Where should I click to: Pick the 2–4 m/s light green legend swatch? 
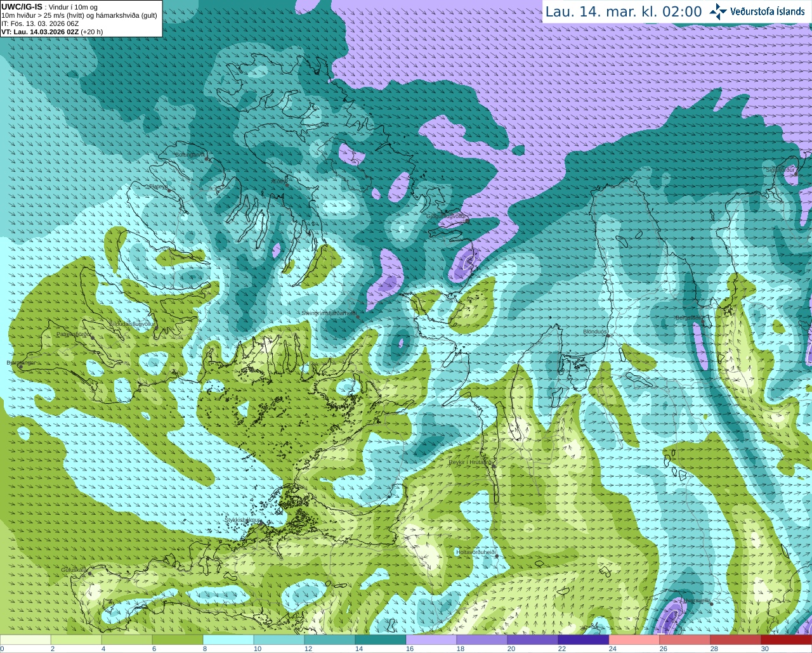(x=76, y=640)
